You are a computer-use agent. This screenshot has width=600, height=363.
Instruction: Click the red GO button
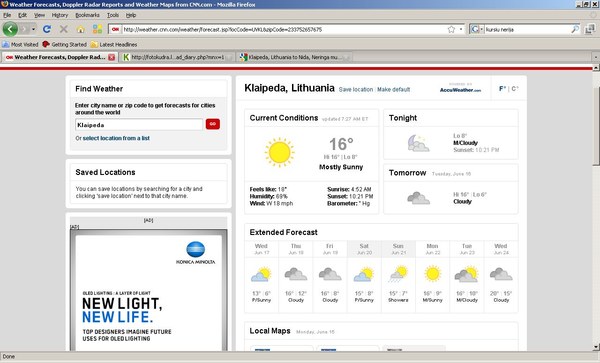click(x=213, y=124)
